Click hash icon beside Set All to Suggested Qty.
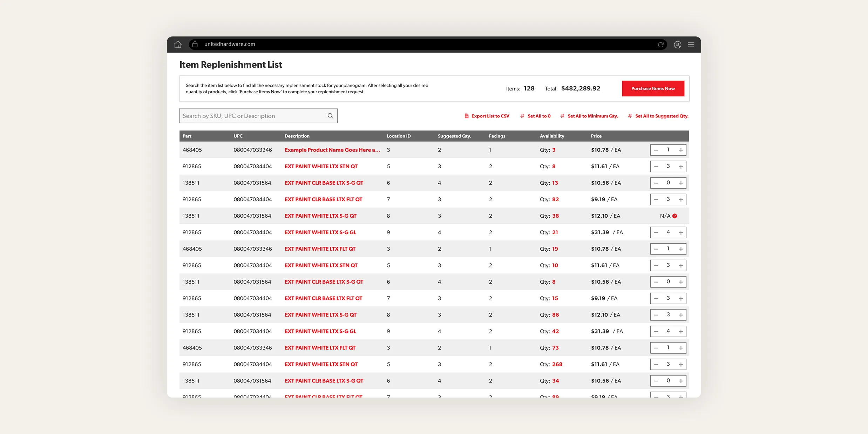Image resolution: width=868 pixels, height=434 pixels. (630, 116)
